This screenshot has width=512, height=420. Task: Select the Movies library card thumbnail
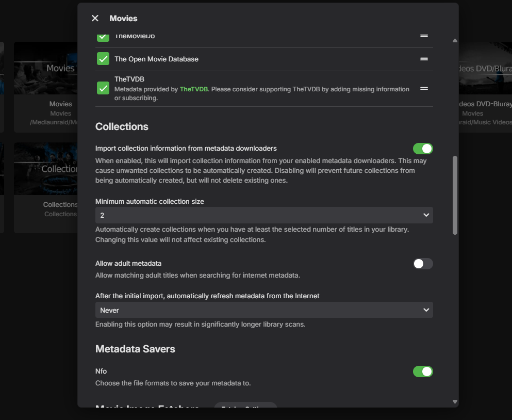coord(45,68)
